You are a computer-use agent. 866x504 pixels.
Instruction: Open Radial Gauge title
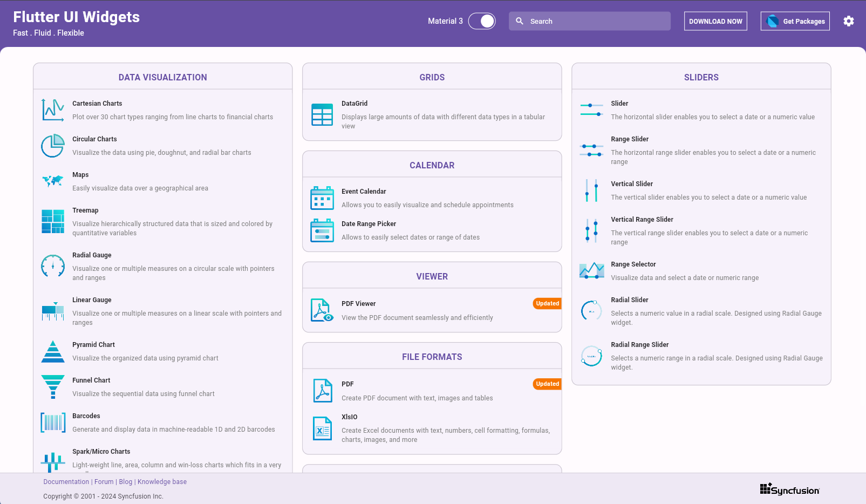pyautogui.click(x=92, y=255)
